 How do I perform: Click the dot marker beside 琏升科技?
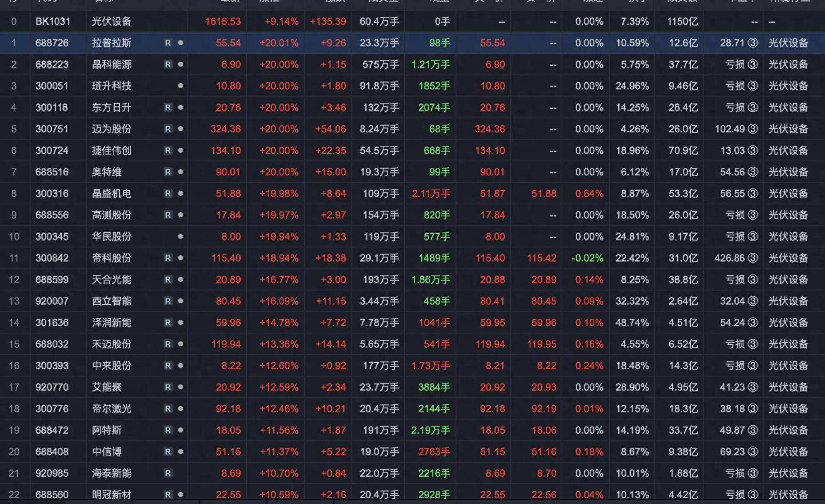tap(181, 86)
